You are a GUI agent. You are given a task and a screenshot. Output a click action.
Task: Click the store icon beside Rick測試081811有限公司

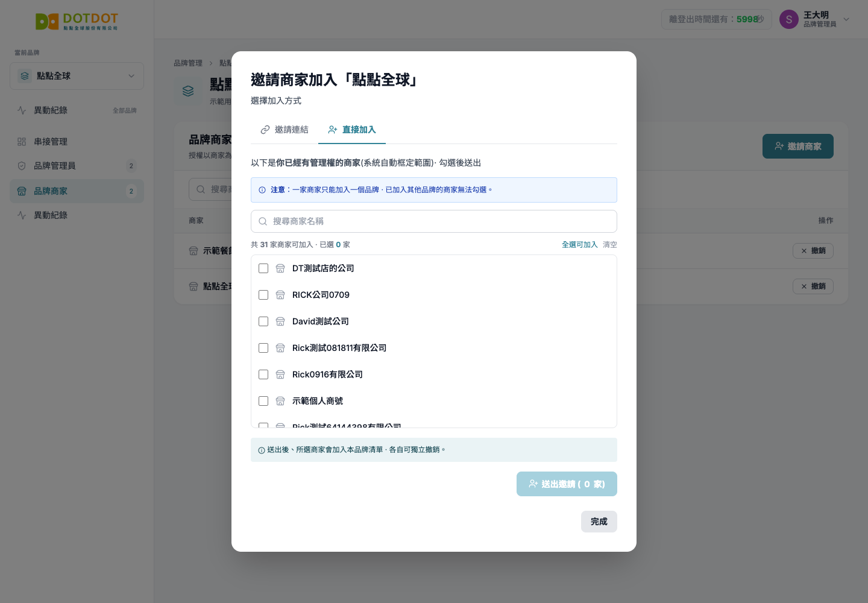pos(280,348)
